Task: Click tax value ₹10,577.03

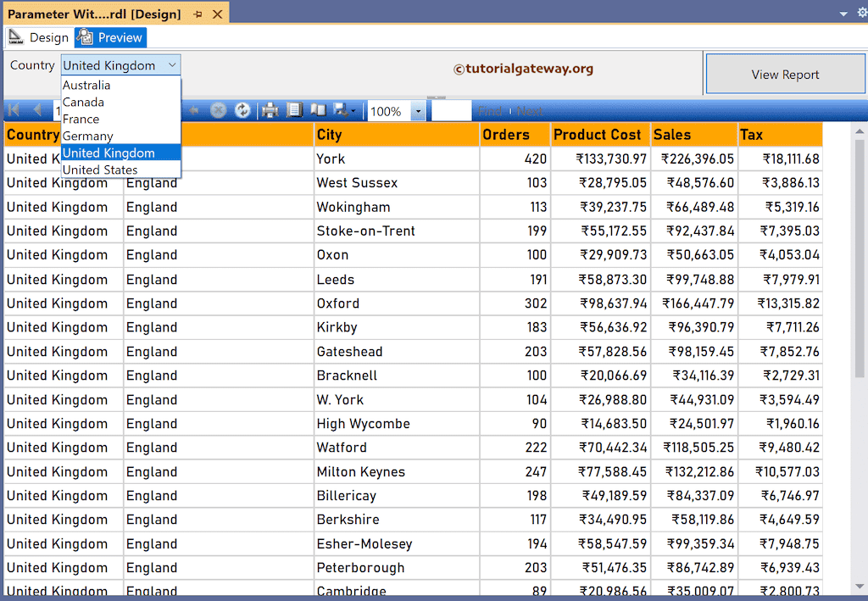Action: pyautogui.click(x=787, y=471)
